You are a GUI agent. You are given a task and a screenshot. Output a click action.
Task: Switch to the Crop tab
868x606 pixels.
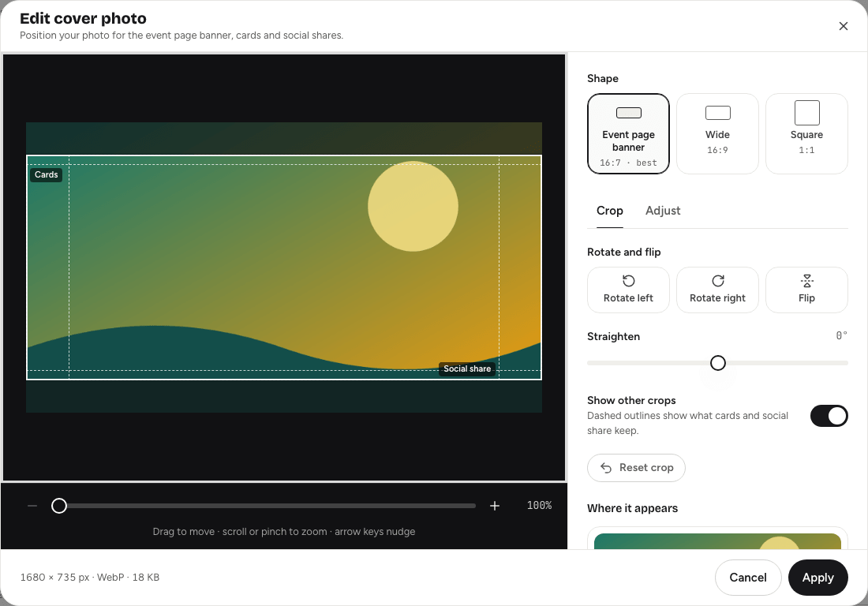pyautogui.click(x=609, y=211)
